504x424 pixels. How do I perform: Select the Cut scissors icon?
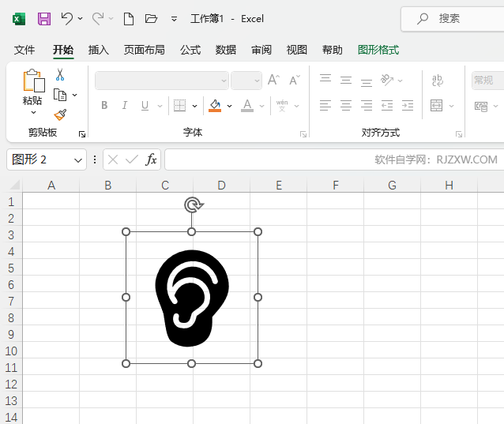coord(60,75)
